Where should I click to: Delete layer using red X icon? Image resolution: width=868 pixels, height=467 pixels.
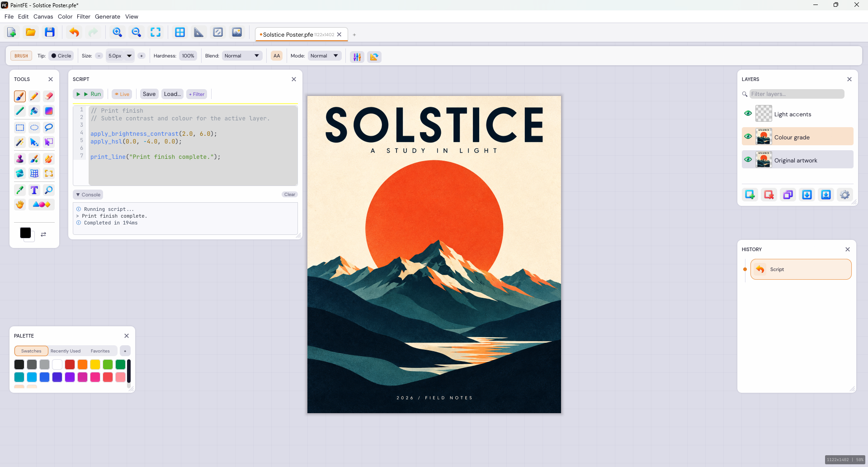click(769, 195)
